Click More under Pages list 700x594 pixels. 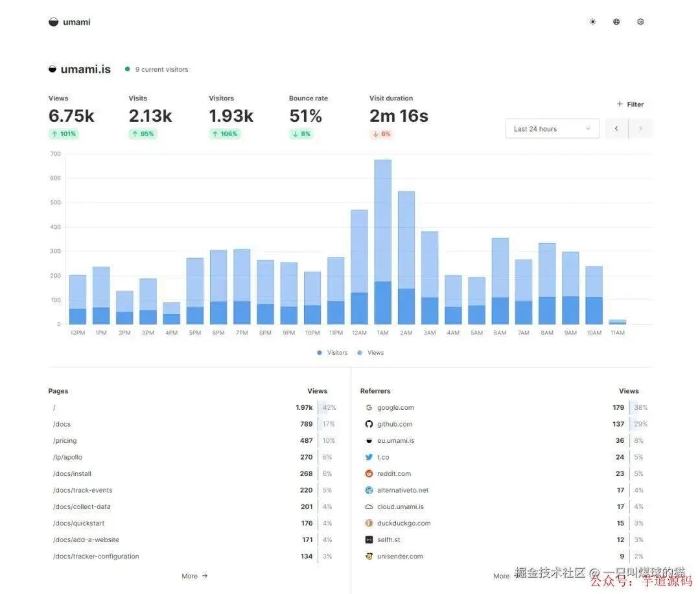coord(194,576)
